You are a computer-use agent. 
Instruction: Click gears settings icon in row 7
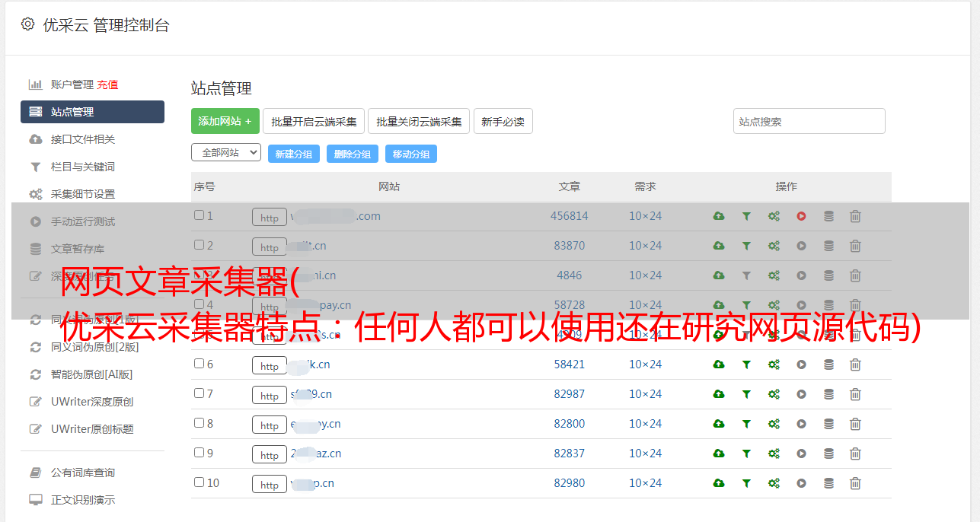coord(774,394)
